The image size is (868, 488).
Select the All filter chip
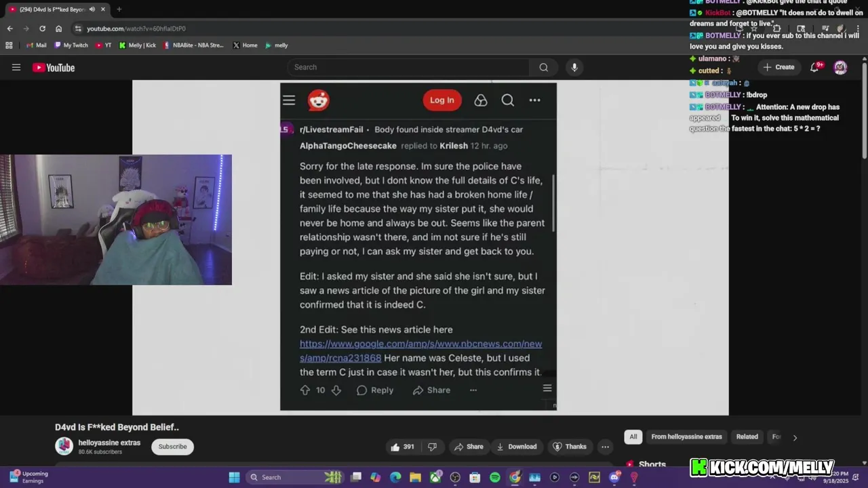pyautogui.click(x=633, y=436)
